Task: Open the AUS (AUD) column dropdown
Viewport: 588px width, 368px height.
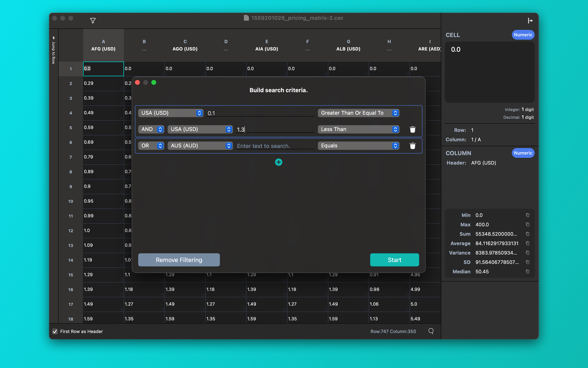Action: 200,146
